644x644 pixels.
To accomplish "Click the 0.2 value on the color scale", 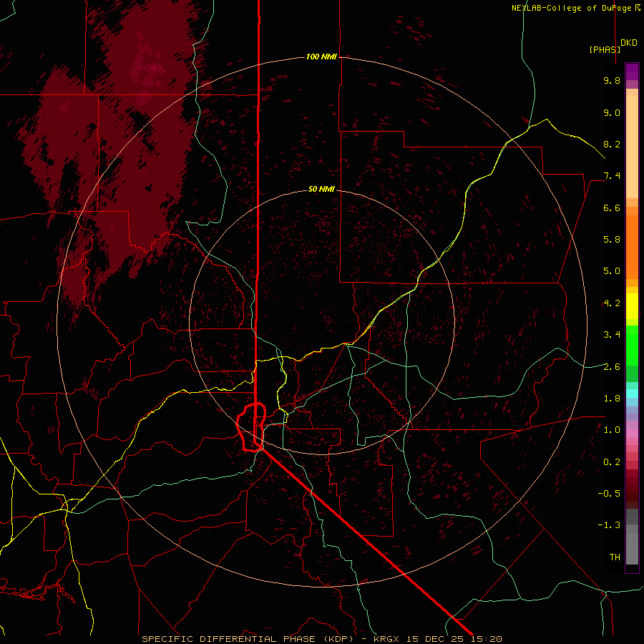I will tap(612, 462).
